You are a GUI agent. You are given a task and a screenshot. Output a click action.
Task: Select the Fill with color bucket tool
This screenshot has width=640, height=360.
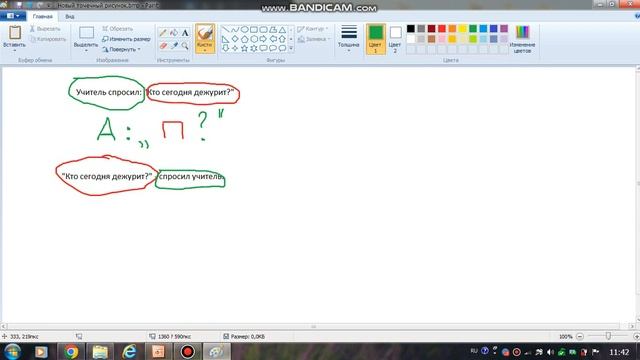174,33
